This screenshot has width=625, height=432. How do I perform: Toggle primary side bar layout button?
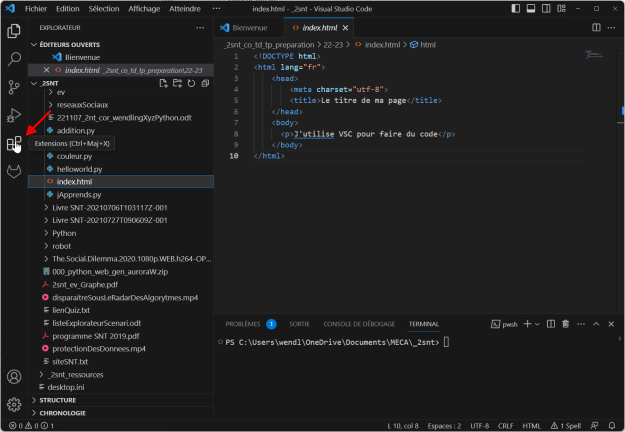point(515,8)
